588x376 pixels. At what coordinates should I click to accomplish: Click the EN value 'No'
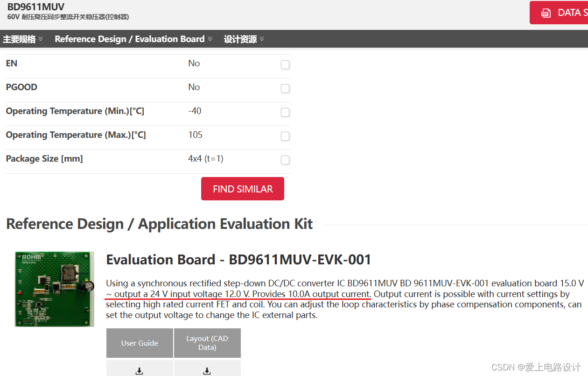pyautogui.click(x=194, y=64)
